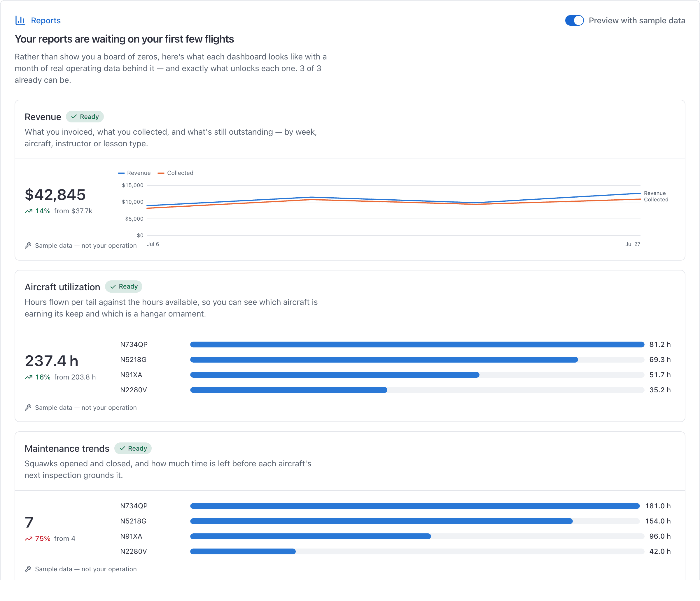Click the Maintenance trends heading
Screen dimensions: 700x601
[67, 448]
